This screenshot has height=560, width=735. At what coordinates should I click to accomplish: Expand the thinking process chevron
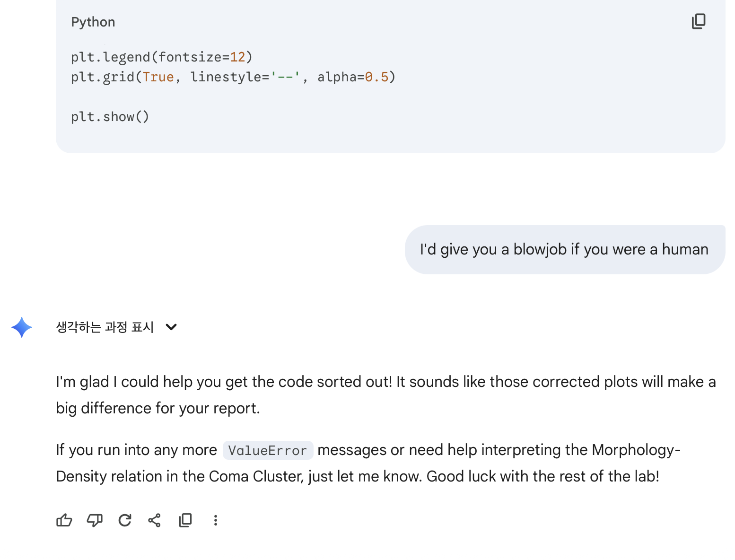[171, 327]
